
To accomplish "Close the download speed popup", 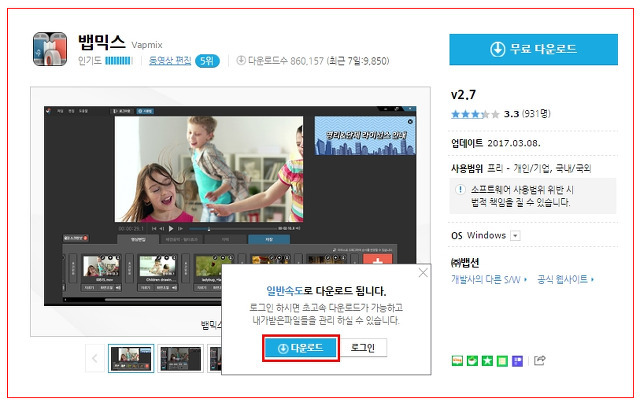I will point(423,273).
